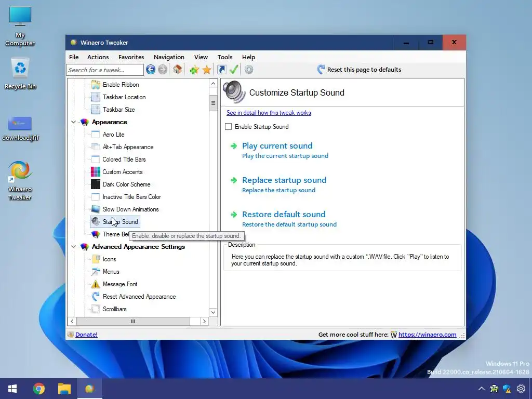Screen dimensions: 532x399
Task: Click the tree scroll up arrow
Action: [213, 84]
